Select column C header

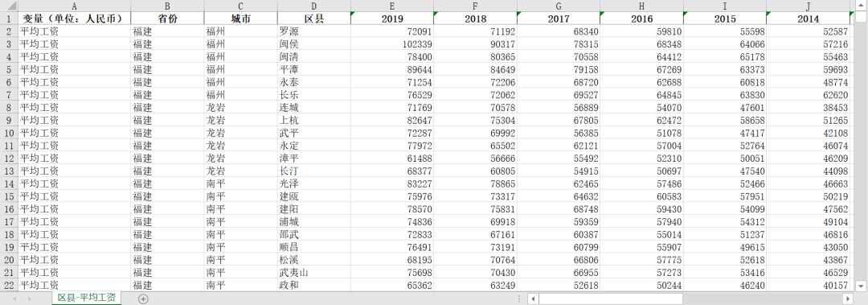[x=241, y=6]
